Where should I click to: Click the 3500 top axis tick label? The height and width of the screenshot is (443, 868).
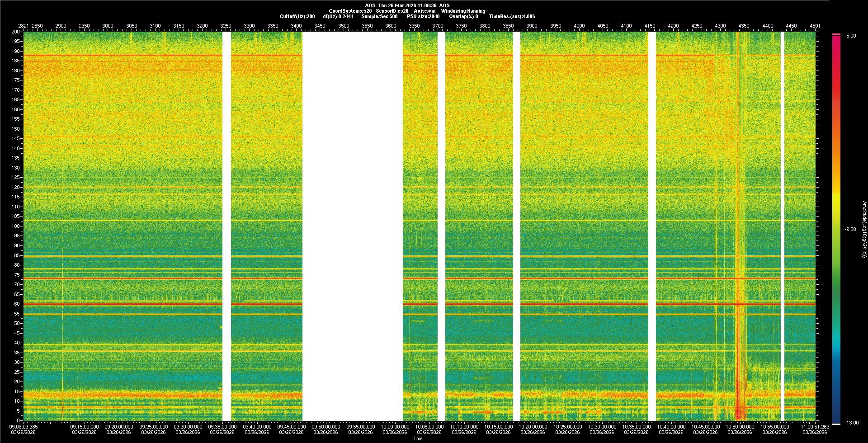[344, 26]
